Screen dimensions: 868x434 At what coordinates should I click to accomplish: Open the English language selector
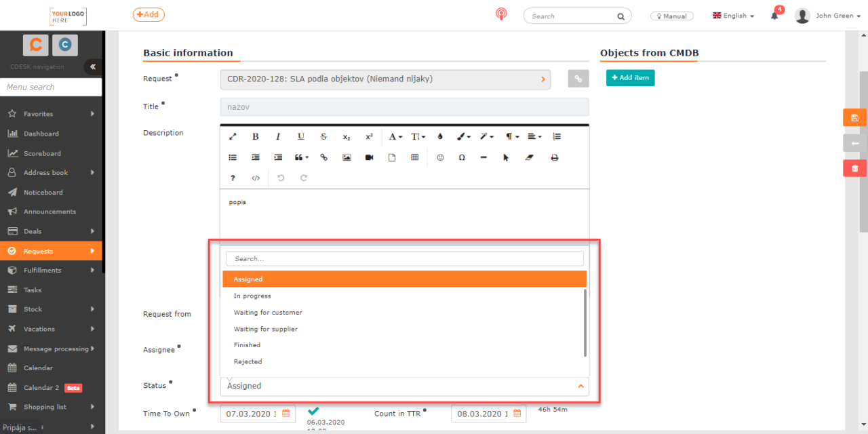pos(734,16)
